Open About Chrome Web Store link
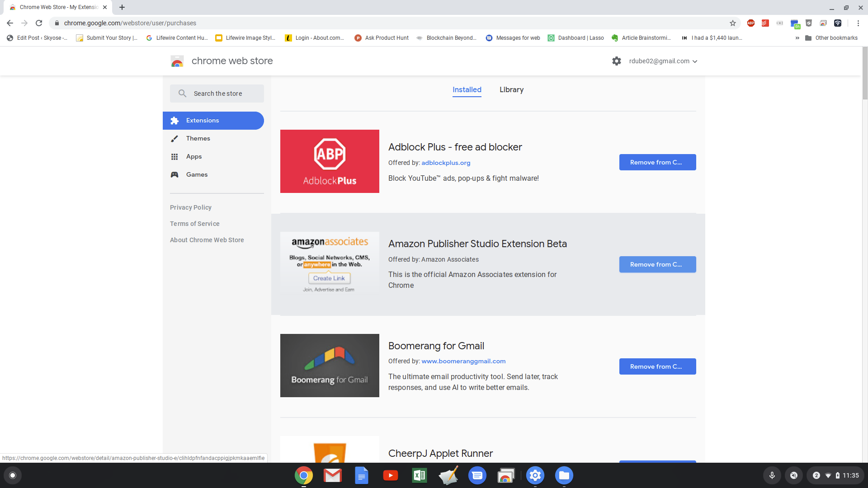868x488 pixels. (207, 240)
